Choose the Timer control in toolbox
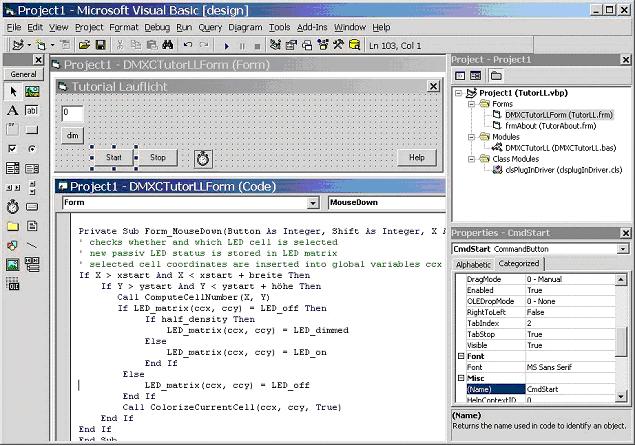635x446 pixels. coord(12,207)
